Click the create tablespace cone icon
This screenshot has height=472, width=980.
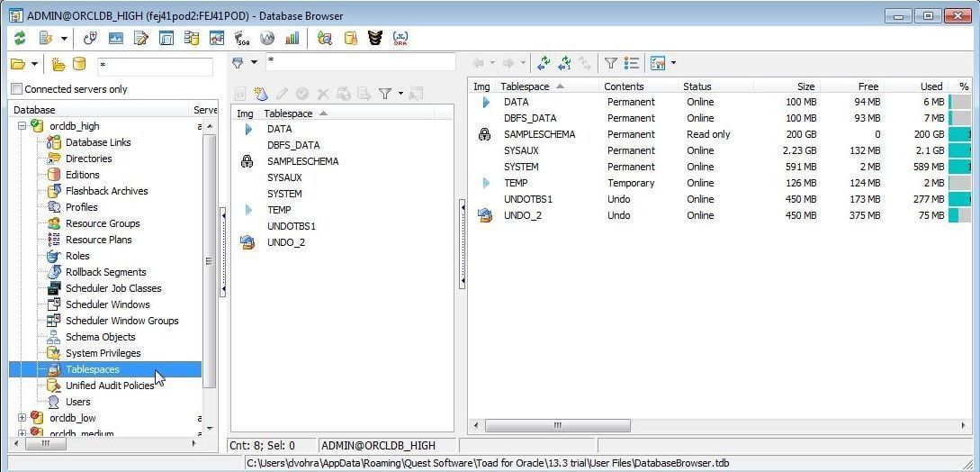[x=261, y=94]
